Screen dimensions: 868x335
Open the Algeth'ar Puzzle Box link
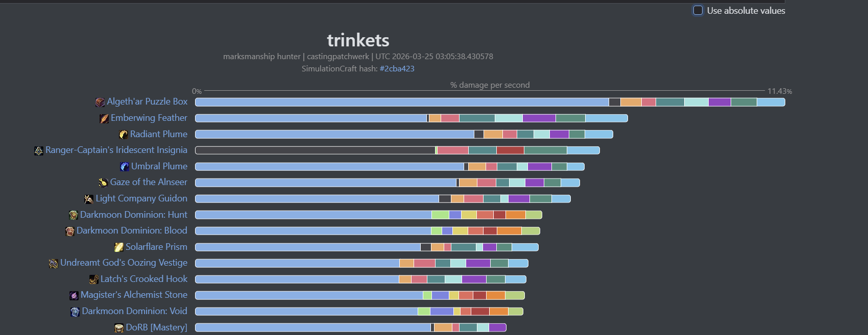click(x=147, y=101)
